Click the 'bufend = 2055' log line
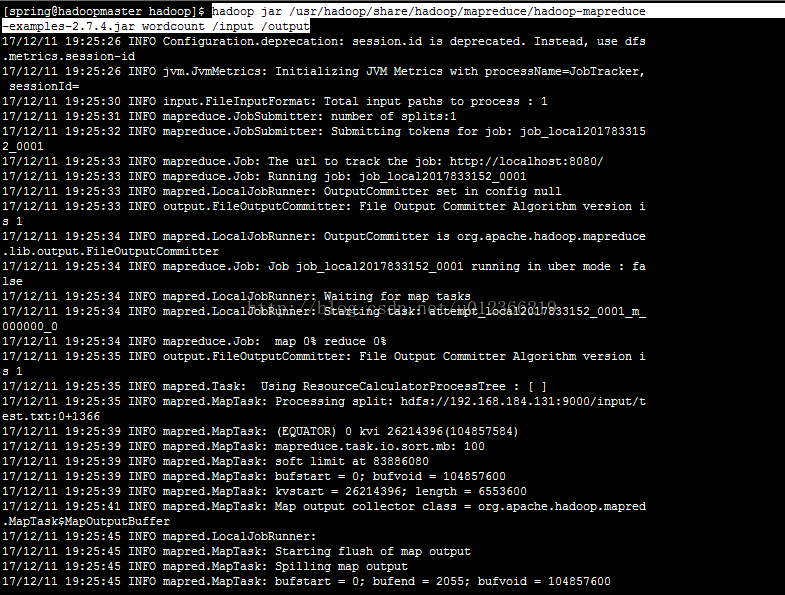Screen dimensions: 785x595 pyautogui.click(x=306, y=582)
